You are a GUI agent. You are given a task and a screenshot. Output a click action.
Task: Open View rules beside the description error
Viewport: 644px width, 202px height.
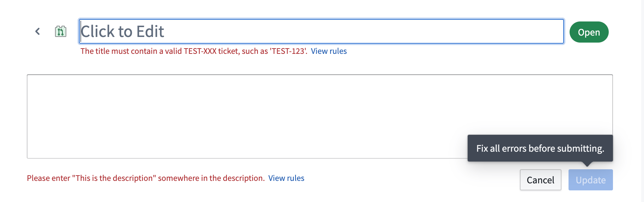[x=286, y=178]
